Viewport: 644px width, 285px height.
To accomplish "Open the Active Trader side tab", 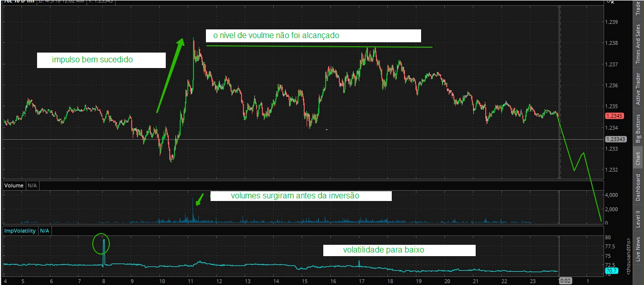I will tap(638, 89).
